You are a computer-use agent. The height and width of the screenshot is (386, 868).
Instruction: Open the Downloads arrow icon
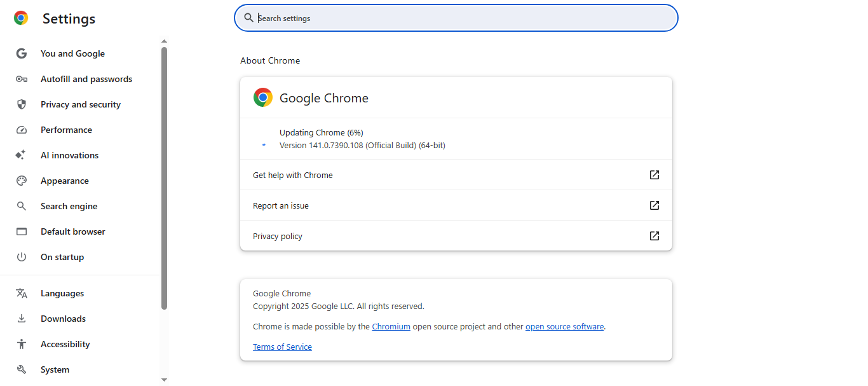pos(22,319)
